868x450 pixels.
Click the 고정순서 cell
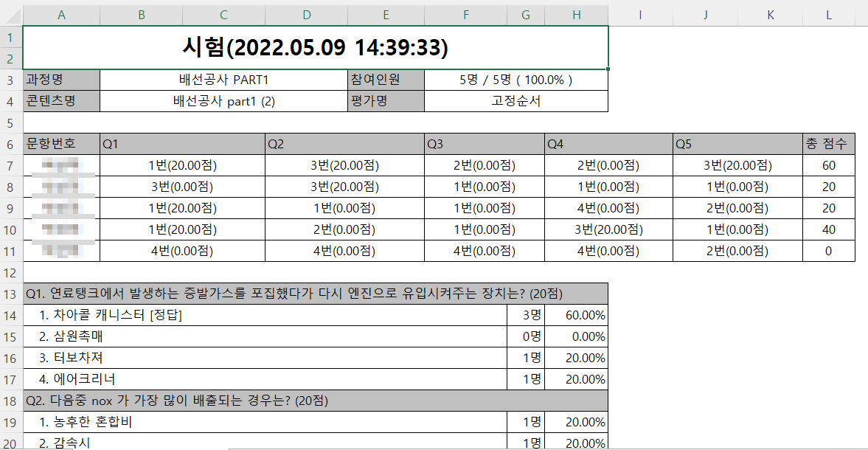[x=515, y=101]
